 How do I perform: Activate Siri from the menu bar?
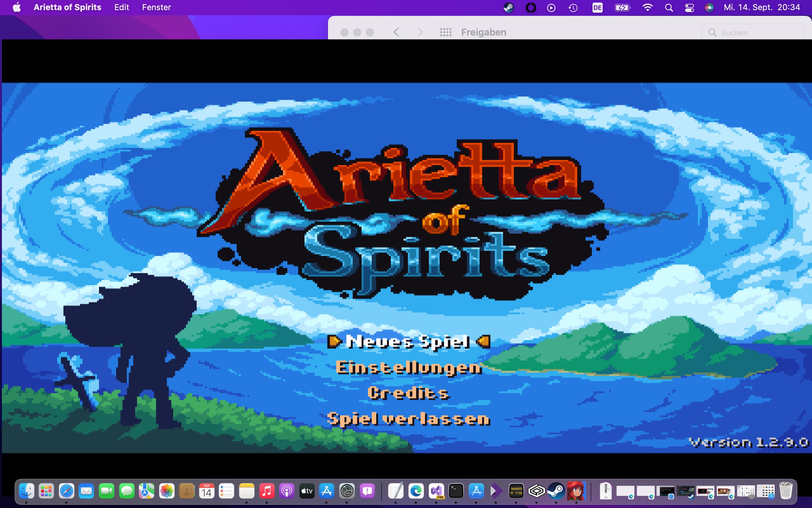click(x=709, y=7)
